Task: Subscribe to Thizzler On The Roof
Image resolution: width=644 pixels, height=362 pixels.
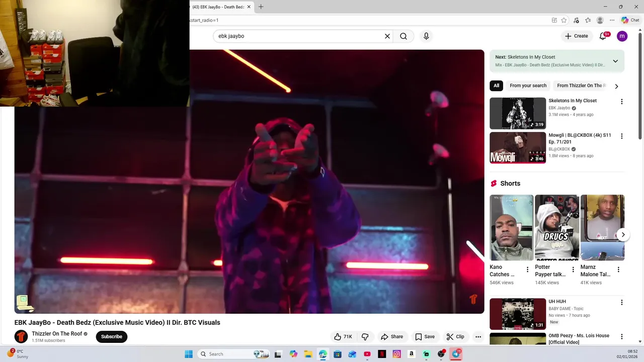Action: point(112,336)
